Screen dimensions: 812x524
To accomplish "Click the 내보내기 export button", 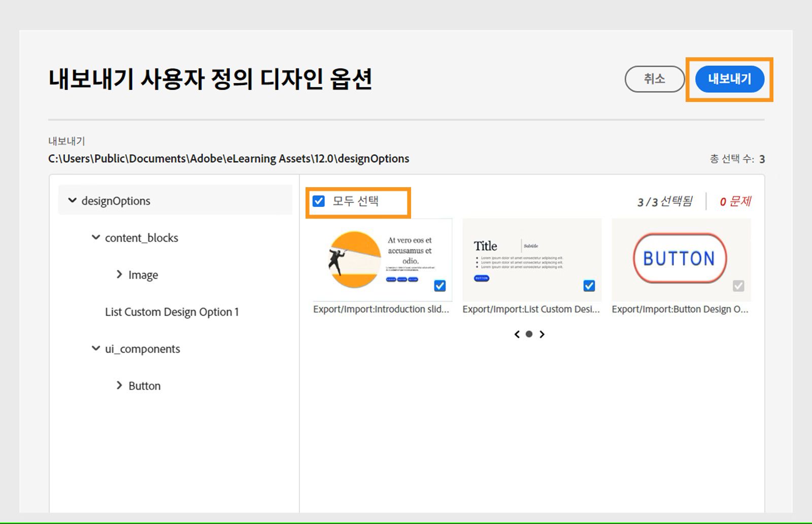I will tap(730, 79).
